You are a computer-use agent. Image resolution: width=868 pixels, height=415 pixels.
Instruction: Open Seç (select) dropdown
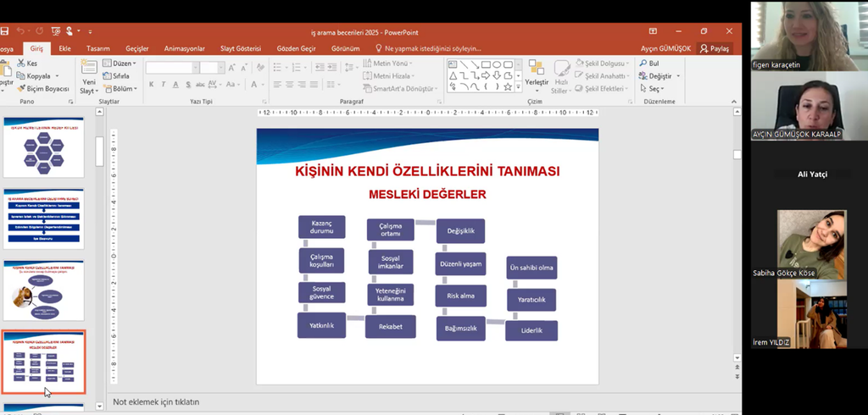click(652, 89)
